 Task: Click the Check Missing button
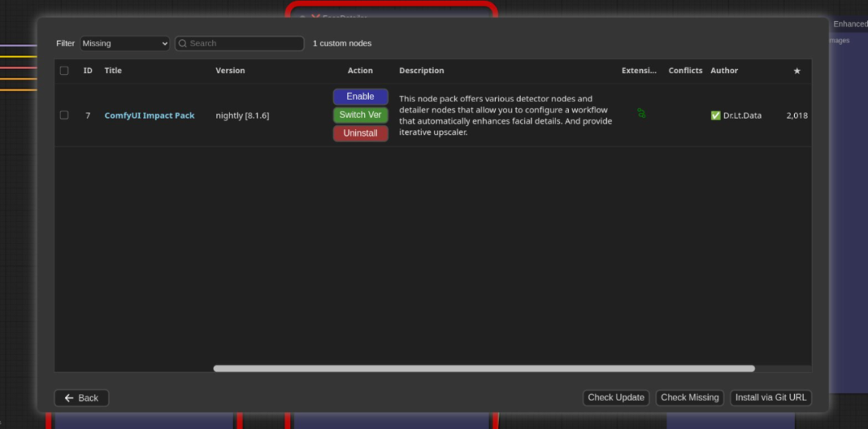click(x=690, y=398)
